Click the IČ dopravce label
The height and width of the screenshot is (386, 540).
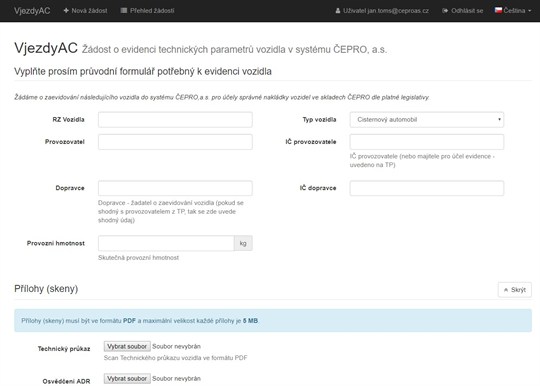(318, 188)
